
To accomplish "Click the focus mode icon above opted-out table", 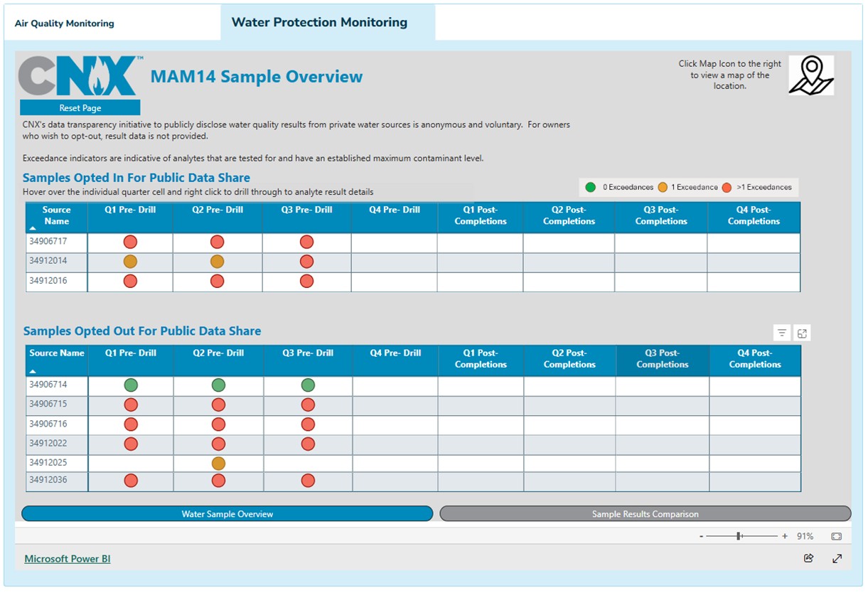I will point(802,333).
